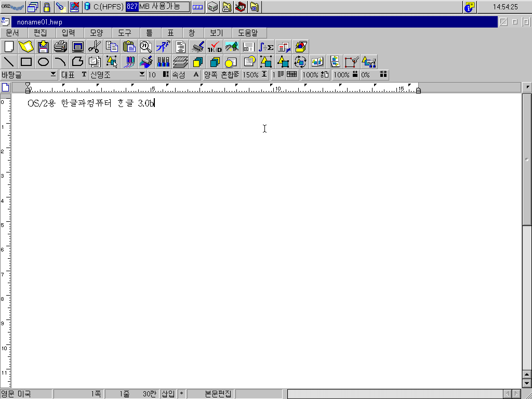The width and height of the screenshot is (532, 399).
Task: Create a new document with blank page icon
Action: tap(9, 47)
